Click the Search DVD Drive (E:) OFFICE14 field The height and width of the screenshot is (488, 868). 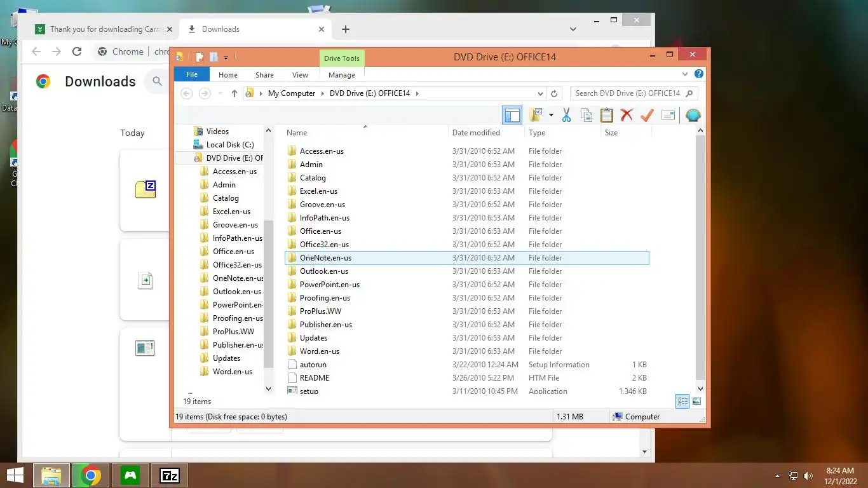point(634,93)
